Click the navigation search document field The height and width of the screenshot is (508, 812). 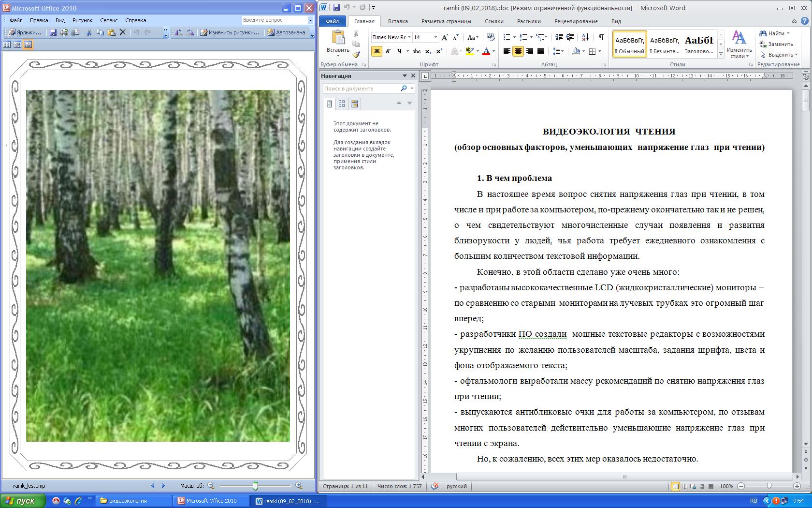coord(361,89)
